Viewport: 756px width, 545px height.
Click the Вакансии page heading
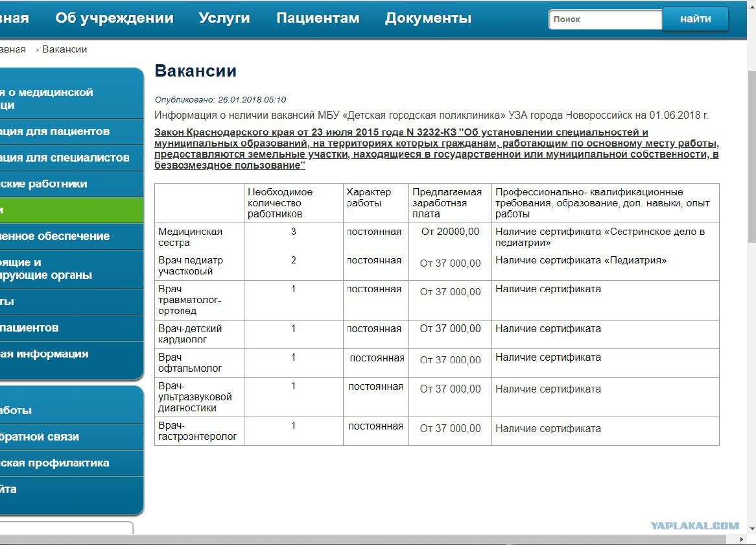click(x=195, y=71)
